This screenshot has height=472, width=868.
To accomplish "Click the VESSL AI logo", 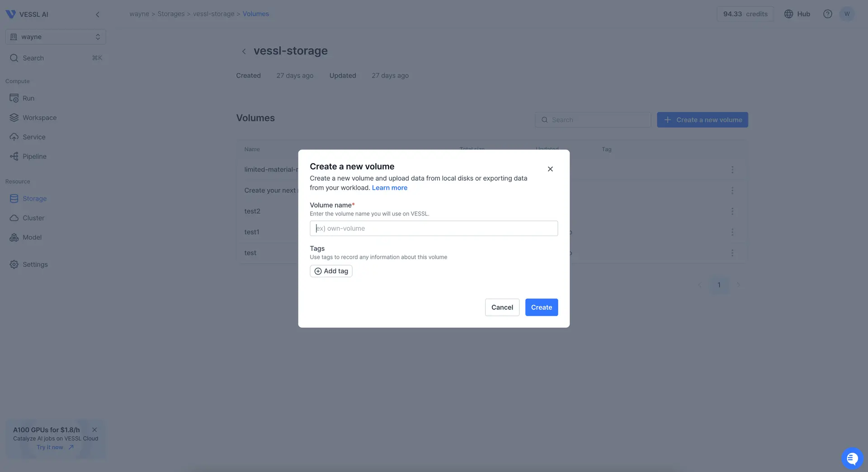I will [x=27, y=14].
